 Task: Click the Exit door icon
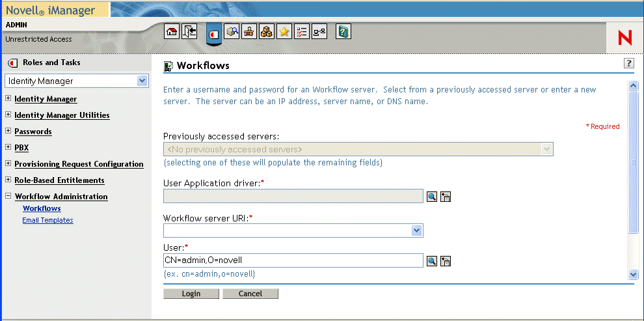click(x=189, y=32)
